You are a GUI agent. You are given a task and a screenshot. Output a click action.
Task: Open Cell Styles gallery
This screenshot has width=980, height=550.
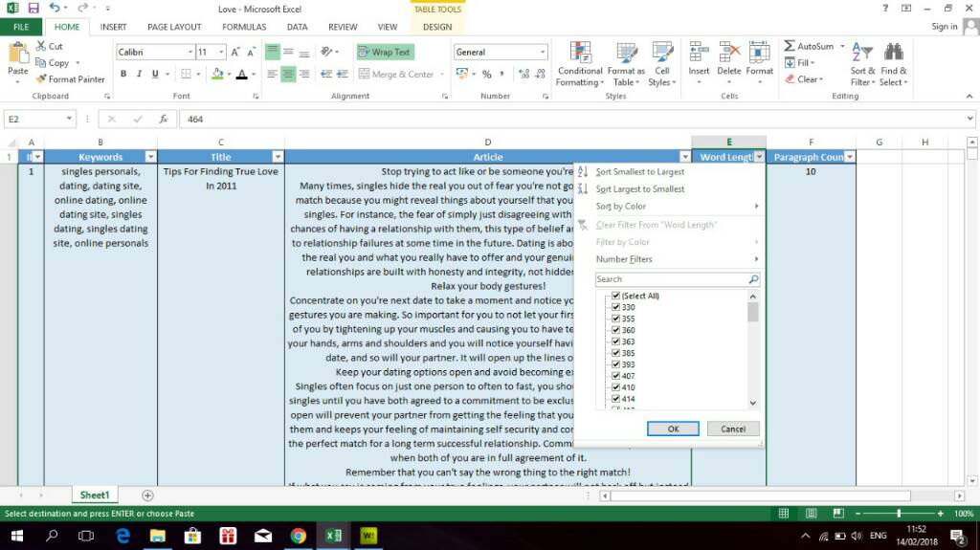[x=662, y=64]
